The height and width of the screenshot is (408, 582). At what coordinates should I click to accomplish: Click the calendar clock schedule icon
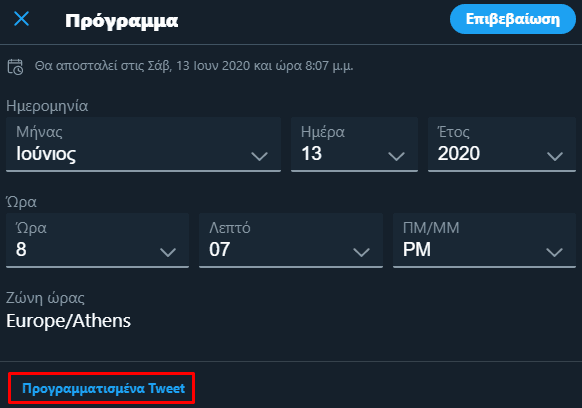pos(15,67)
